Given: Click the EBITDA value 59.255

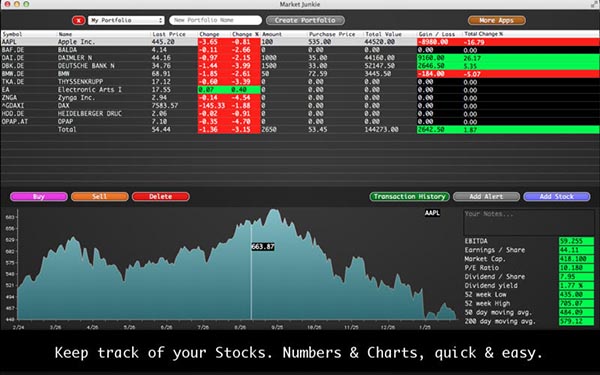Looking at the screenshot, I should pos(576,241).
